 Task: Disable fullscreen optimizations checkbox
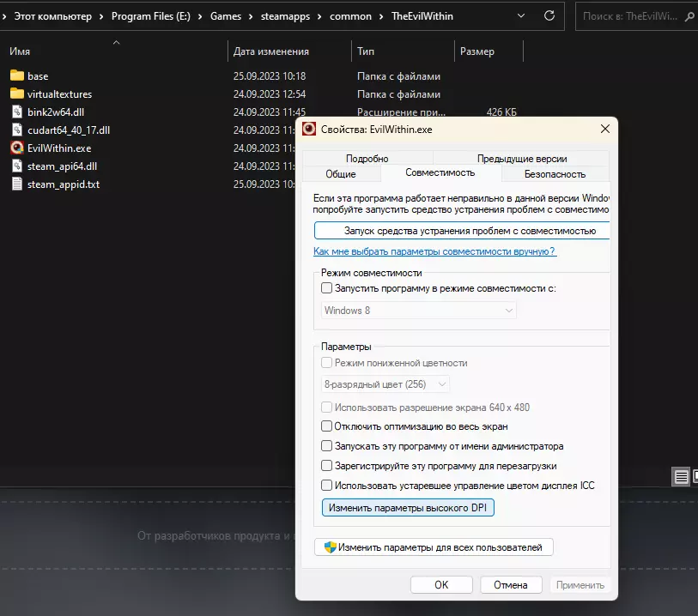coord(327,426)
